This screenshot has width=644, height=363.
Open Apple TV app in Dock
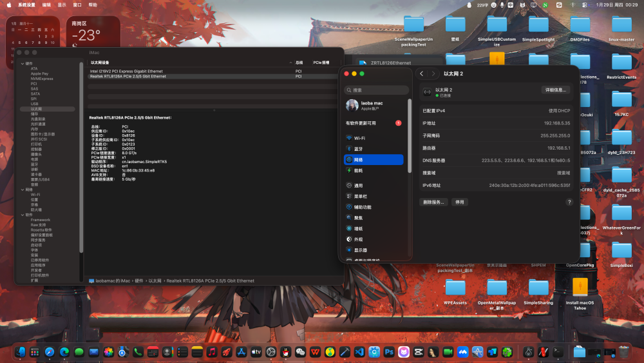(x=256, y=352)
